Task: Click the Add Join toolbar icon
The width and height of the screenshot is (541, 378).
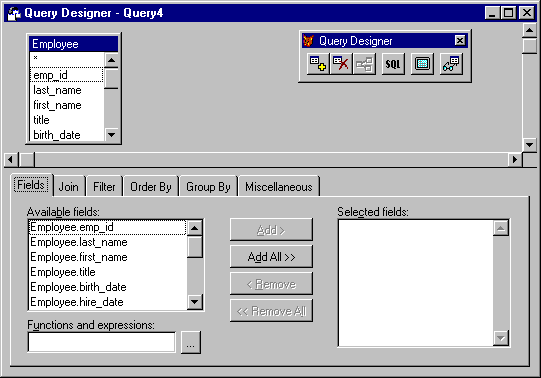Action: 364,64
